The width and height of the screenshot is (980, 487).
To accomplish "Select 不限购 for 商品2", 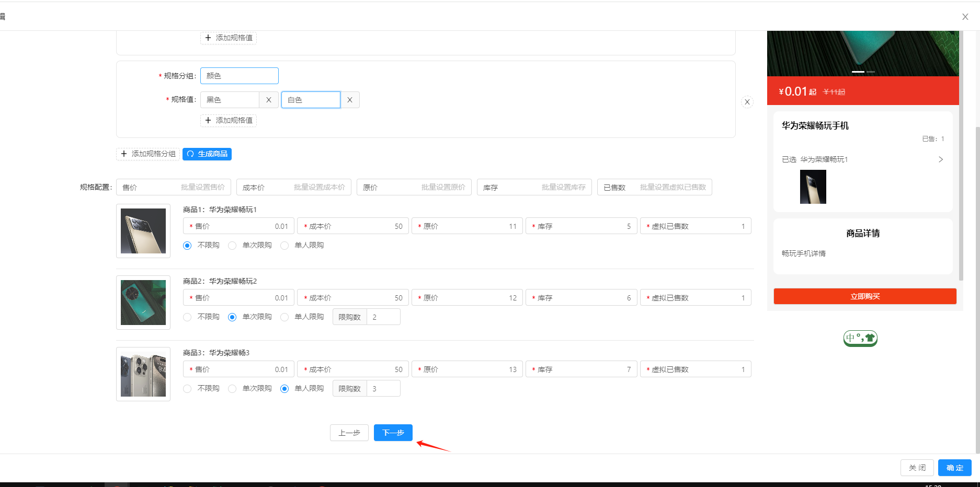I will click(187, 317).
